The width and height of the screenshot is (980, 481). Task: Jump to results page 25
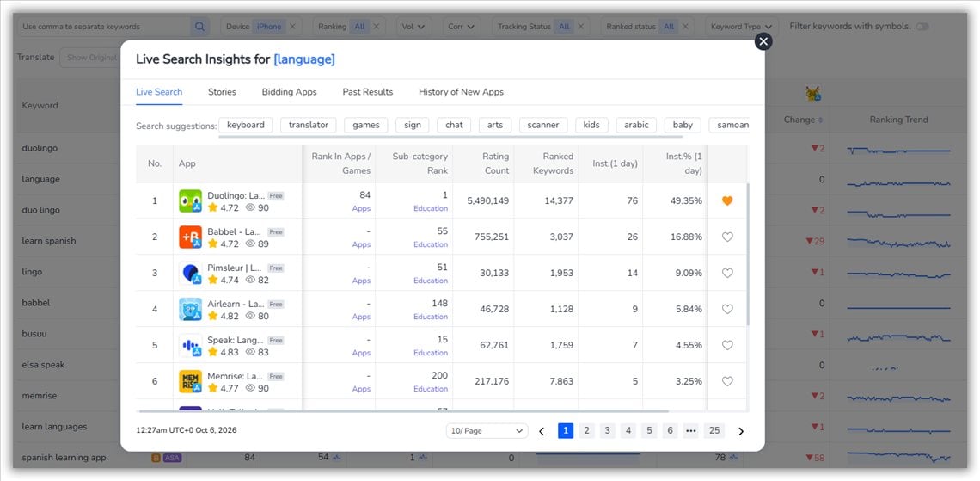[x=714, y=430]
